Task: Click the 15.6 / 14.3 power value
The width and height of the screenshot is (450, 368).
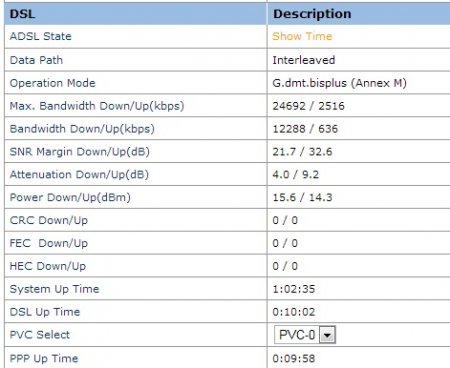Action: 302,197
